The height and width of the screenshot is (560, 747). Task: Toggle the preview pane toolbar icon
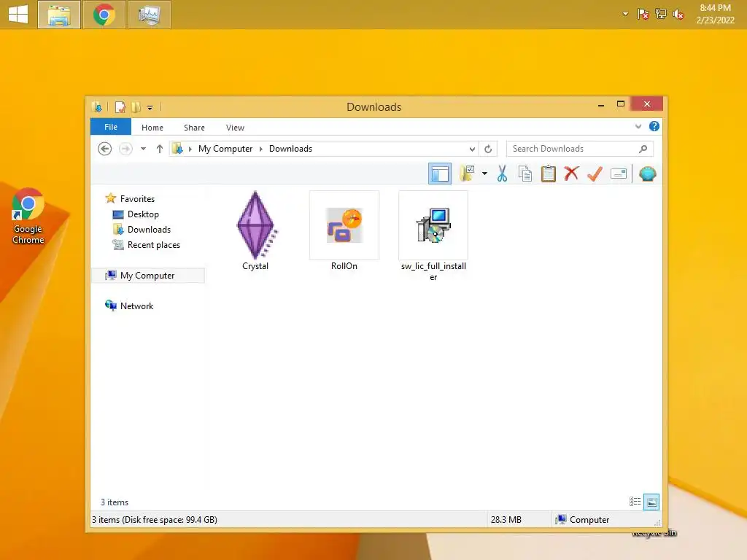click(440, 174)
